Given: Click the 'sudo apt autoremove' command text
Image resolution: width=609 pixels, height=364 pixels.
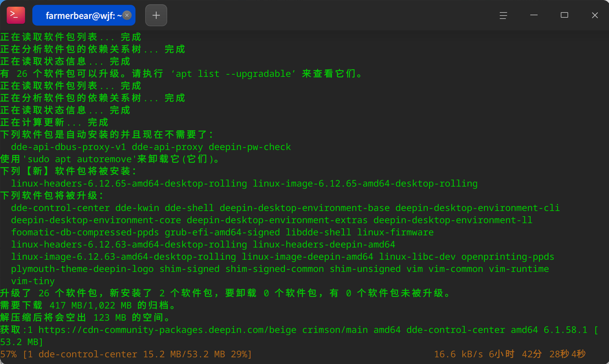Looking at the screenshot, I should coord(79,159).
